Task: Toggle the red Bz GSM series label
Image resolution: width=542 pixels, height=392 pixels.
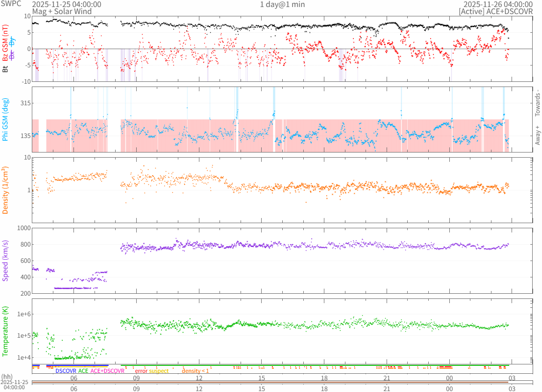Action: (x=6, y=44)
